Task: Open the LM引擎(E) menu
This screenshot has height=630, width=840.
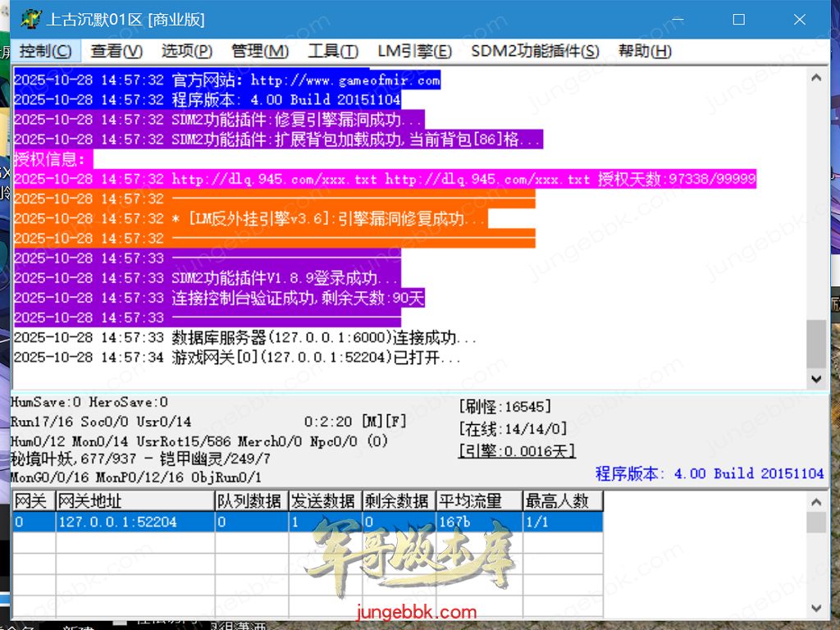Action: pyautogui.click(x=414, y=51)
